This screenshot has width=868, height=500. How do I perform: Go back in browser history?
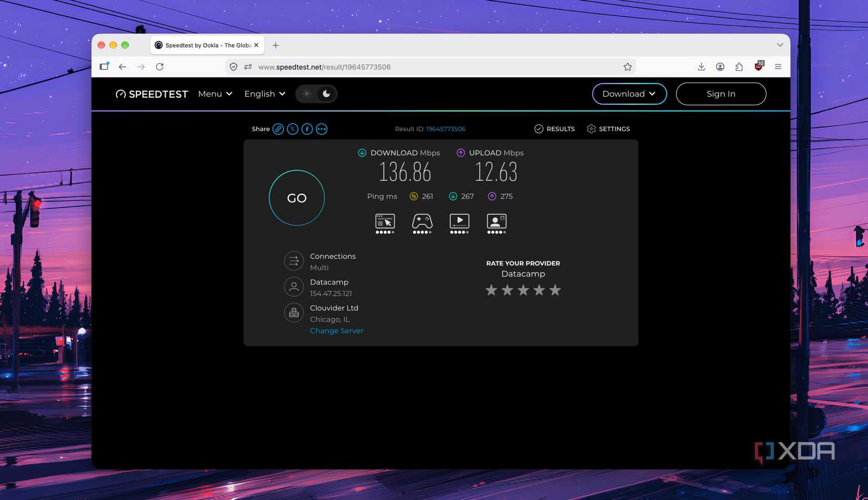pyautogui.click(x=122, y=67)
